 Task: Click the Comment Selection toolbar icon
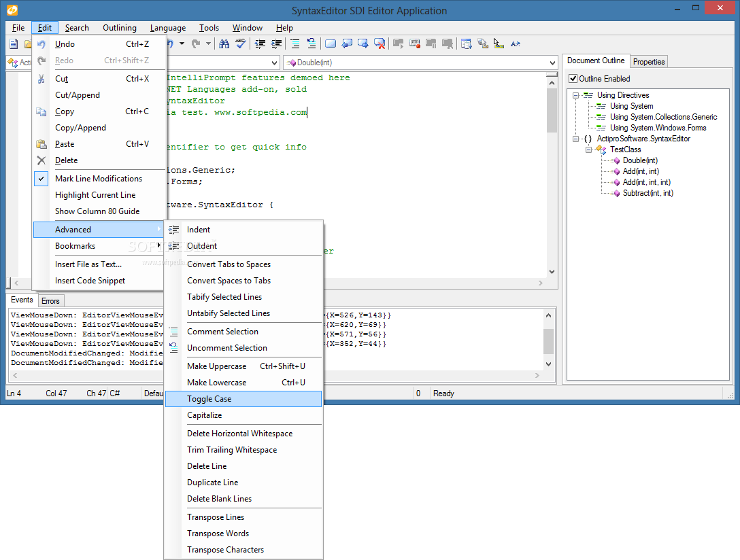pyautogui.click(x=295, y=44)
